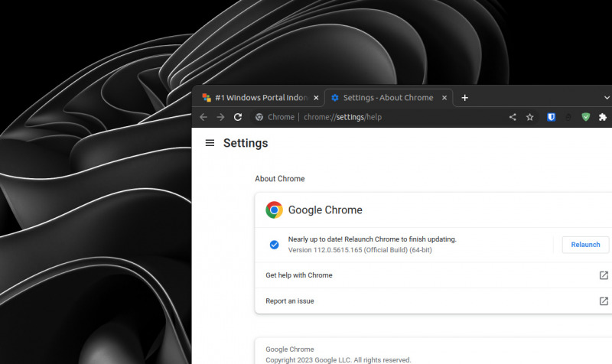The image size is (612, 364).
Task: Click the Version 112.0.5615.165 text
Action: tap(360, 250)
